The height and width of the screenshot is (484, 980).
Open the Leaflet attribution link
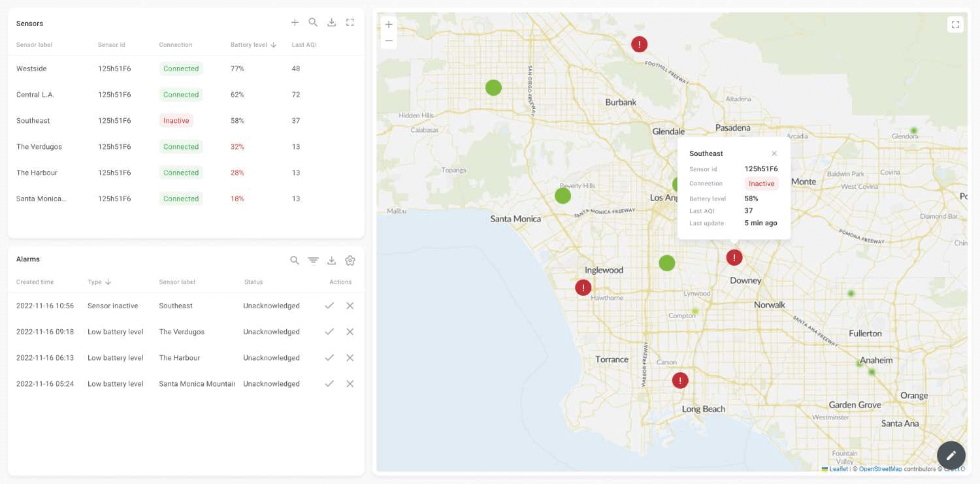click(838, 468)
